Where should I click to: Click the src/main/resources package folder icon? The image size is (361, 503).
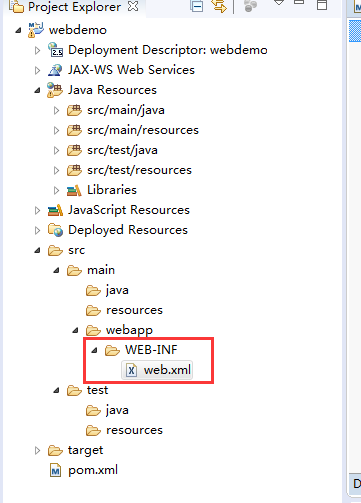74,130
